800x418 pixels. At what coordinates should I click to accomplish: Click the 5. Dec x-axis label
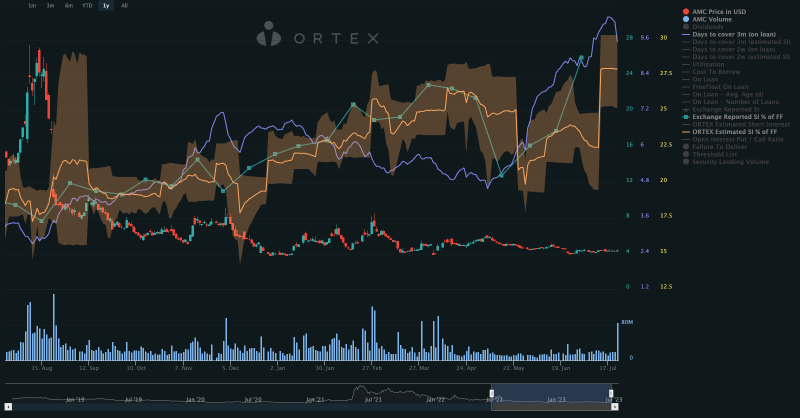231,368
